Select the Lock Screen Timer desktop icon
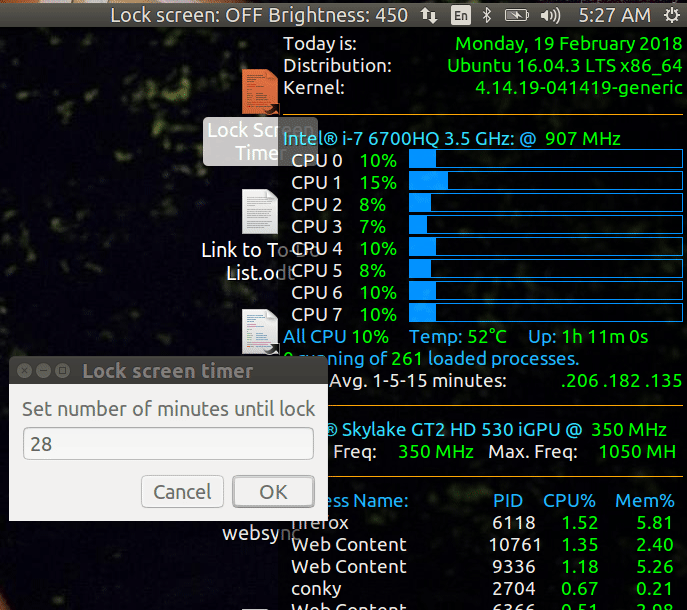Viewport: 687px width, 610px height. (x=260, y=92)
